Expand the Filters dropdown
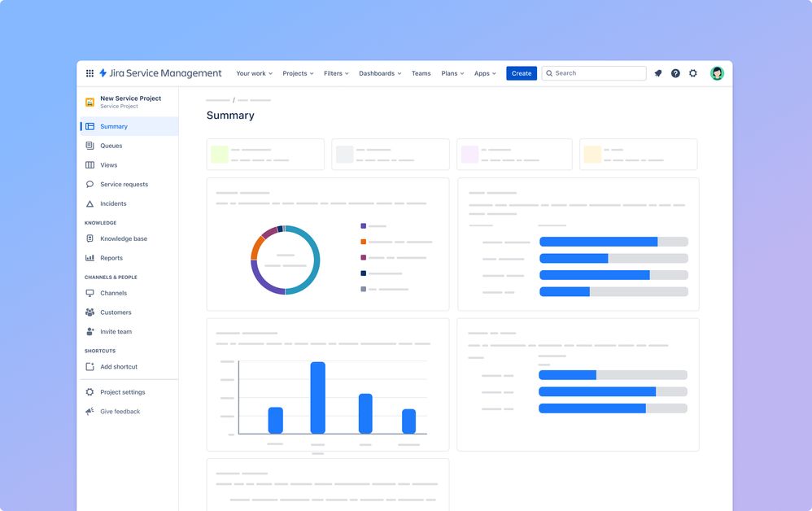The image size is (812, 511). [336, 73]
